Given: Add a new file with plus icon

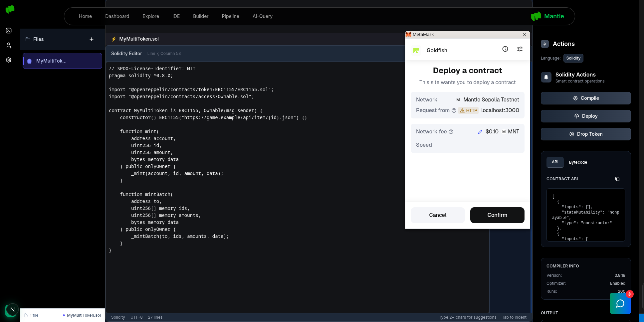Looking at the screenshot, I should coord(92,39).
